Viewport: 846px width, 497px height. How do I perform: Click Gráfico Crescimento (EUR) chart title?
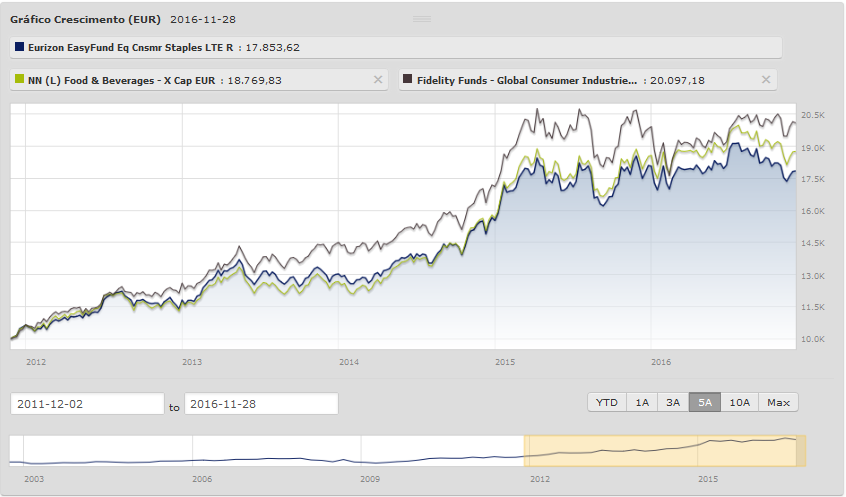[x=85, y=19]
